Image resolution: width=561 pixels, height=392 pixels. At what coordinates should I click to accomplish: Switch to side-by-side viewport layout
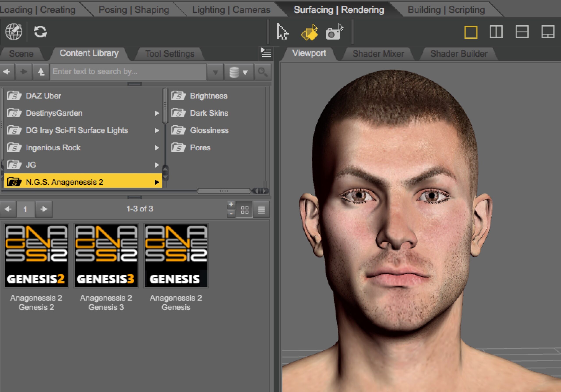(x=496, y=32)
